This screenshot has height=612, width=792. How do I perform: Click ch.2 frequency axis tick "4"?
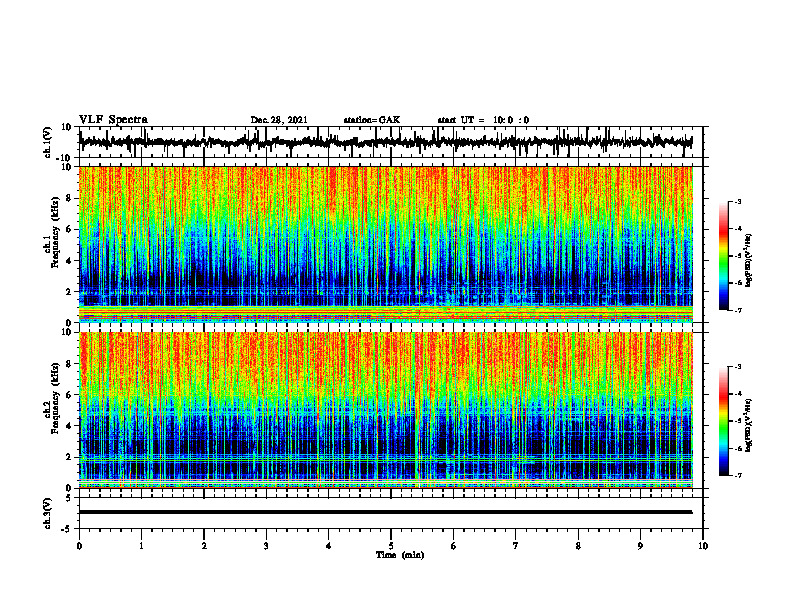click(x=69, y=426)
